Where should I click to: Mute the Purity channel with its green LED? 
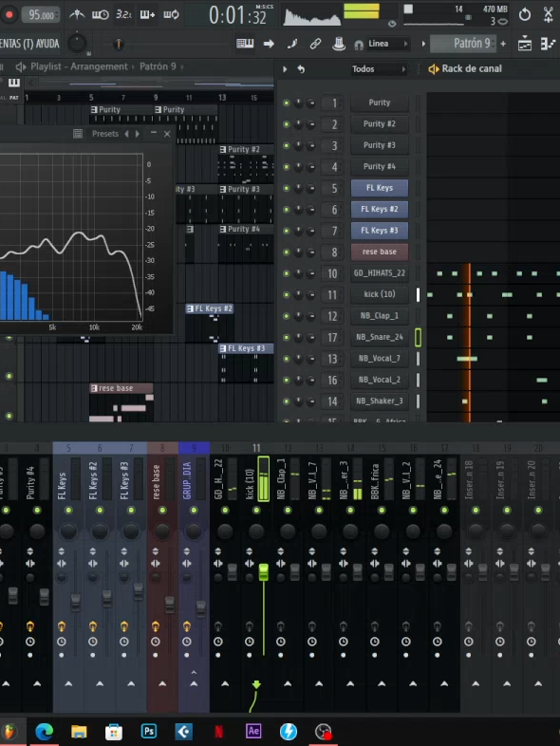click(x=287, y=103)
